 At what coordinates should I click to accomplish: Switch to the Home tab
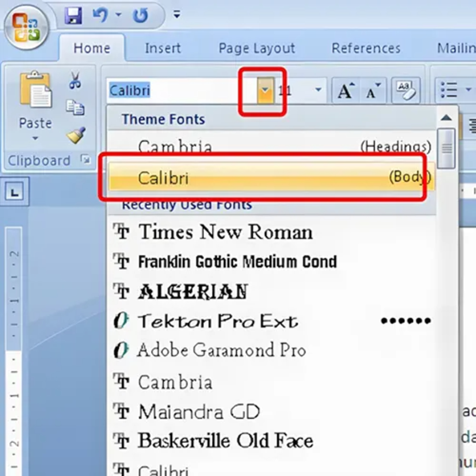coord(92,48)
